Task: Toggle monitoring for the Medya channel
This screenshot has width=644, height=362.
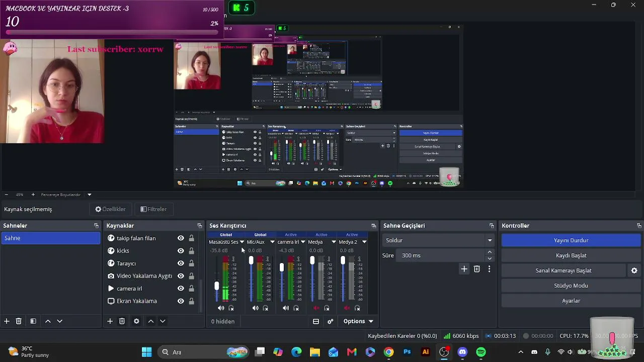Action: tap(327, 308)
